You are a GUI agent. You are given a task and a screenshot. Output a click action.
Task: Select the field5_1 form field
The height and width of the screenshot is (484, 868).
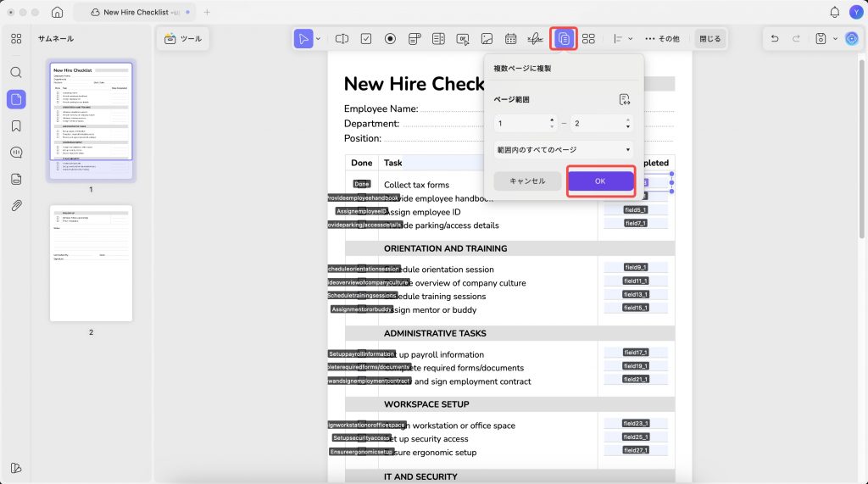coord(636,210)
